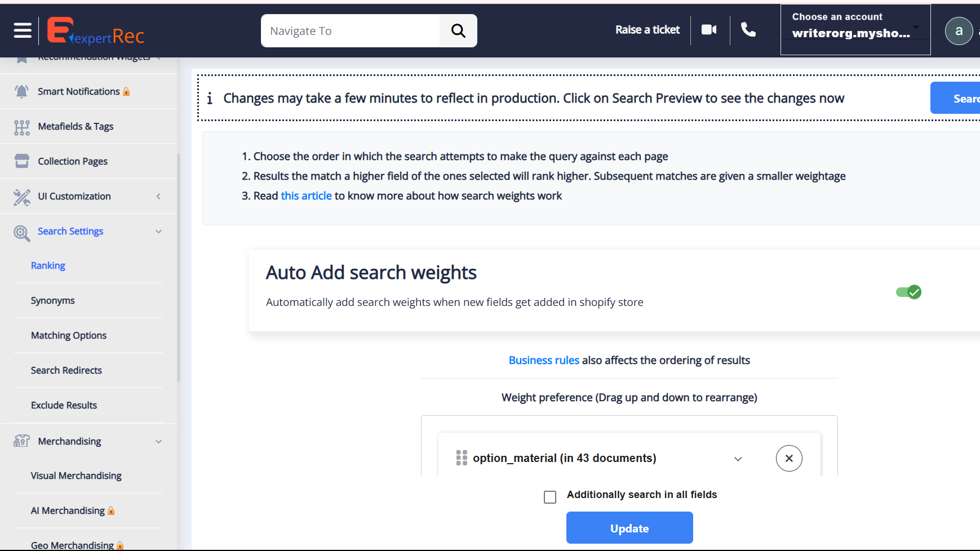Grab the option_material drag handle icon
980x551 pixels.
[x=462, y=458]
